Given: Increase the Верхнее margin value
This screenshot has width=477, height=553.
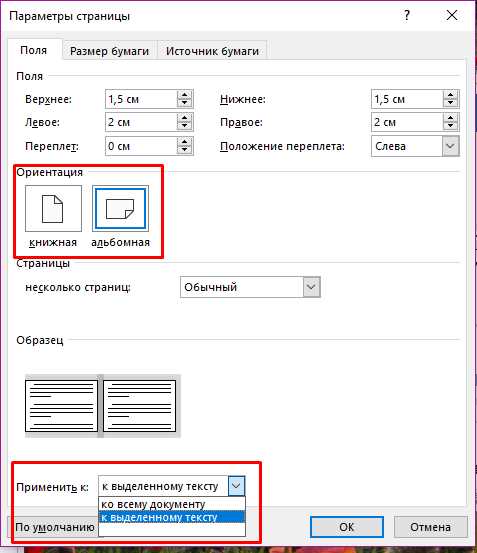Looking at the screenshot, I should tap(184, 95).
